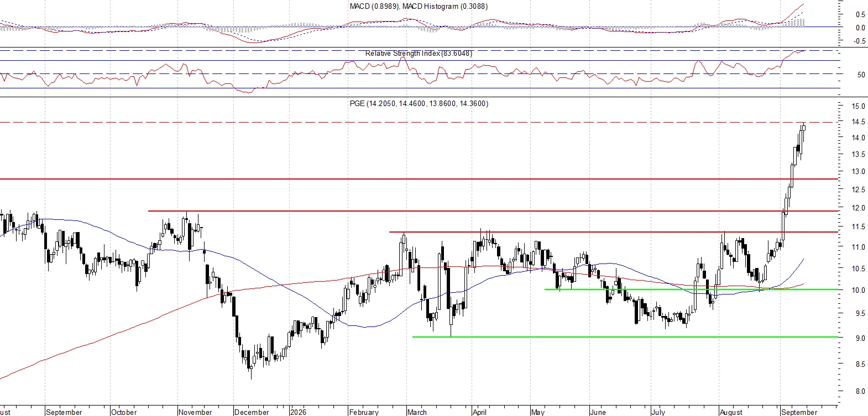Click the 8.0 price axis label
The height and width of the screenshot is (416, 868).
(x=860, y=391)
